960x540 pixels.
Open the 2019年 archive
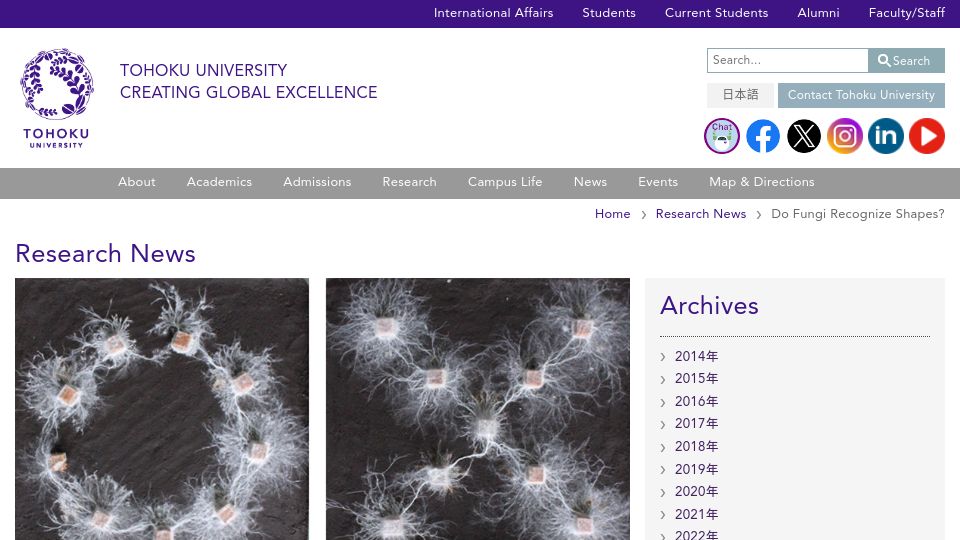click(696, 470)
